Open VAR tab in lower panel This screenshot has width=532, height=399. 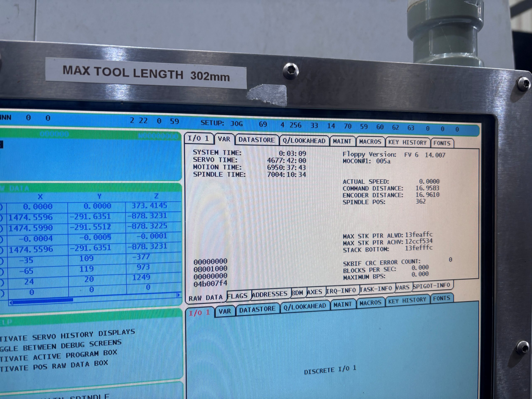[225, 312]
